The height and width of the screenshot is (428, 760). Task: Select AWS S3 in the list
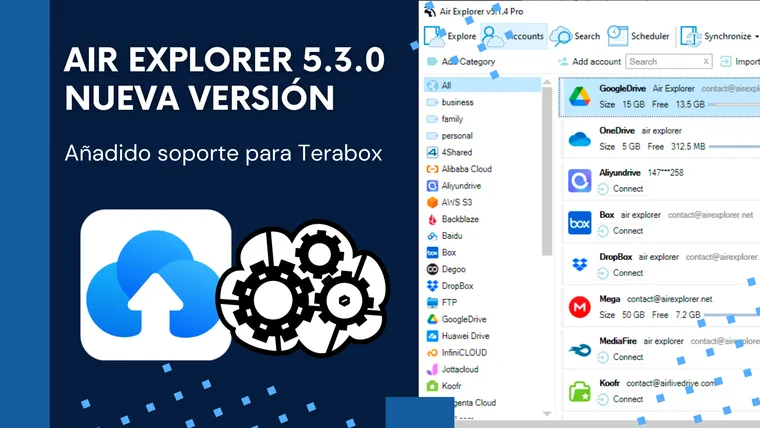pos(449,203)
